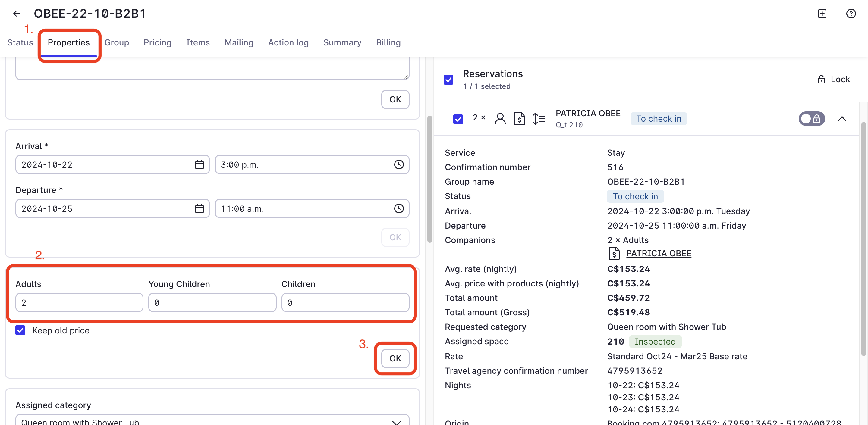This screenshot has height=425, width=868.
Task: Collapse the Patricia Obee reservation details
Action: [x=841, y=119]
